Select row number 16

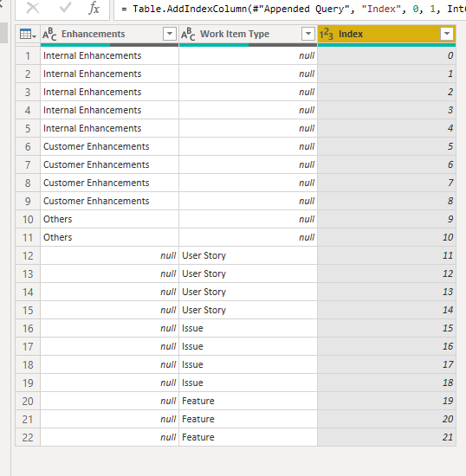[x=28, y=328]
